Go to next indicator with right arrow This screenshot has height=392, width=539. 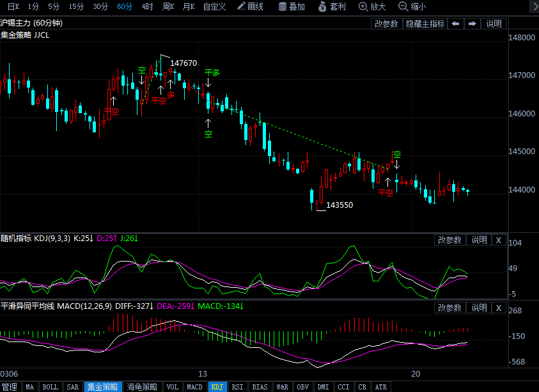tap(473, 24)
